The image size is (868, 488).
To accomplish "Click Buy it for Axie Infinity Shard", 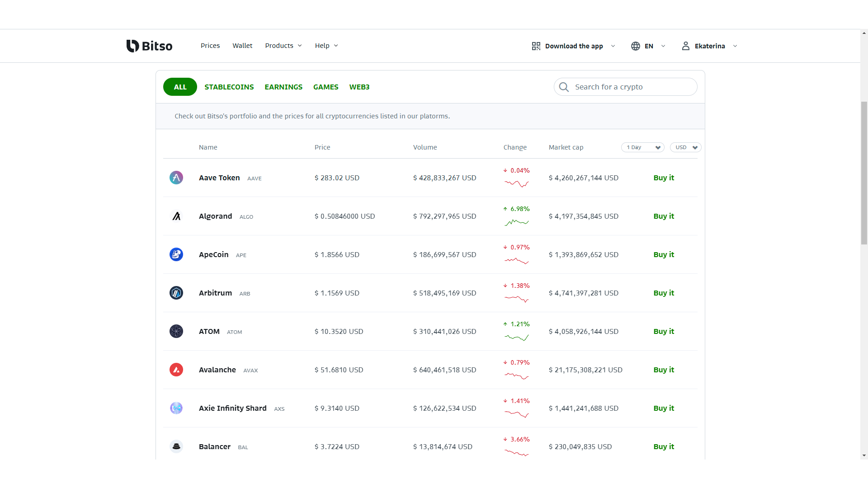I will (x=664, y=408).
